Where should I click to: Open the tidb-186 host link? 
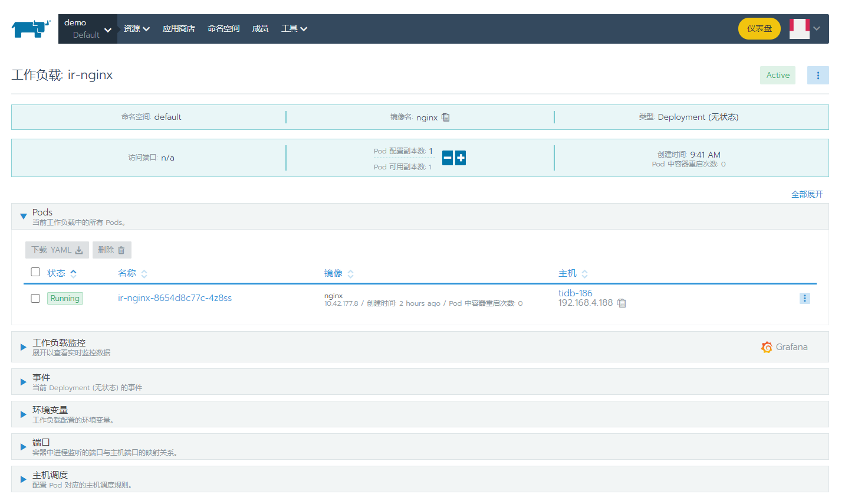coord(576,293)
